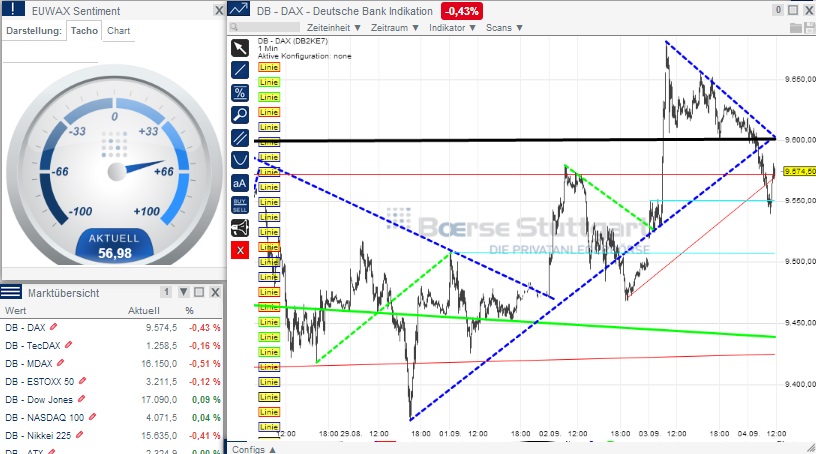This screenshot has width=816, height=454.
Task: Sort by the Wert column header
Action: click(x=16, y=310)
